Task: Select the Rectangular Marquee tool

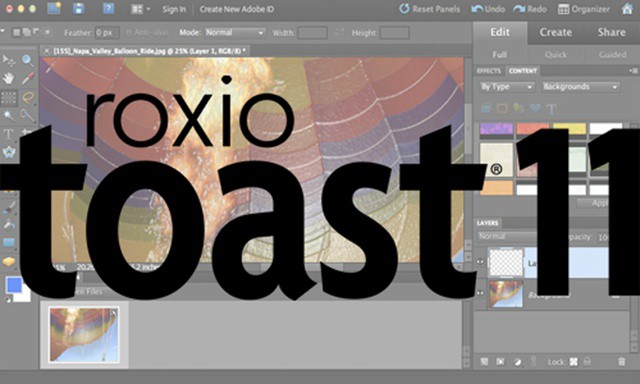Action: click(9, 98)
